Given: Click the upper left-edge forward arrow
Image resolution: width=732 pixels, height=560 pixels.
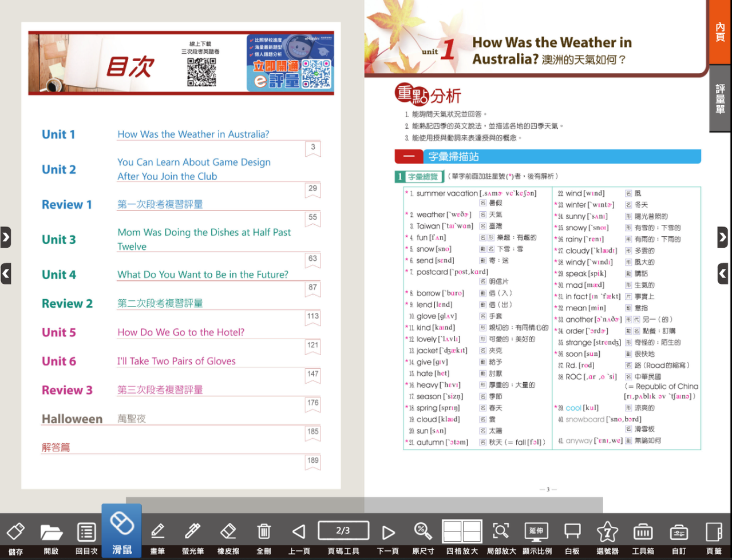Looking at the screenshot, I should pyautogui.click(x=6, y=237).
